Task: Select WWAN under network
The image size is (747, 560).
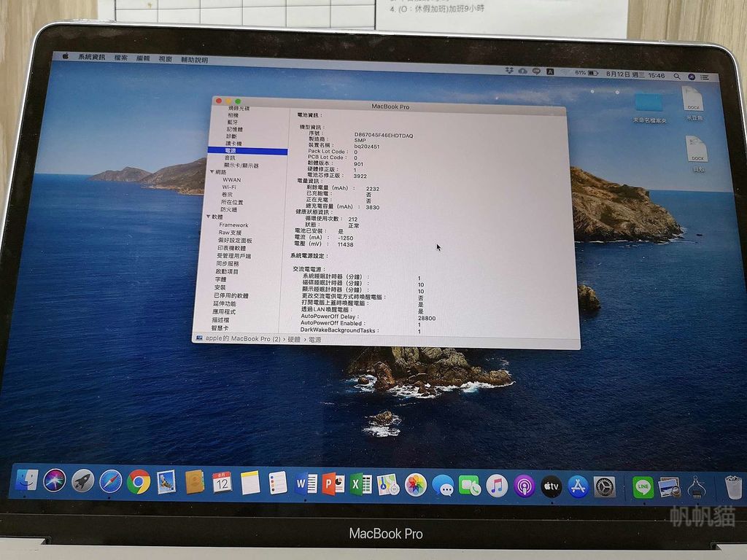Action: tap(231, 179)
